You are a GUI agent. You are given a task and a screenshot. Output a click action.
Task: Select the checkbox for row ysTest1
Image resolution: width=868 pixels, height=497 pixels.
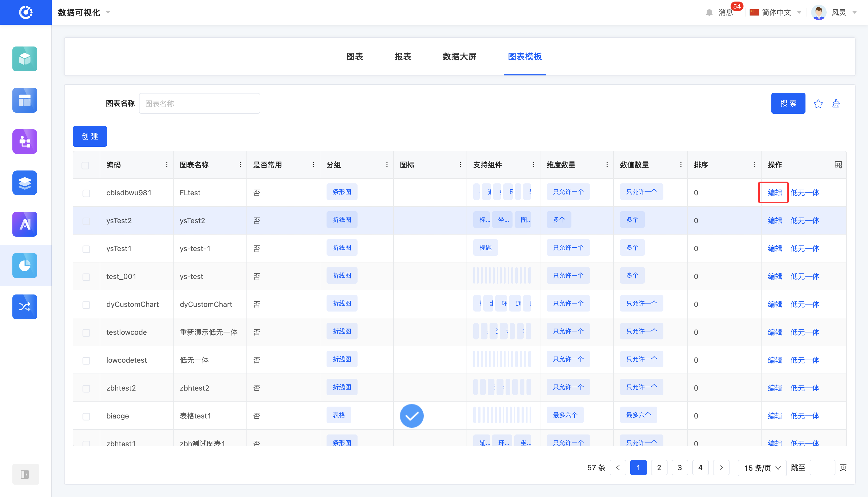[x=86, y=249]
